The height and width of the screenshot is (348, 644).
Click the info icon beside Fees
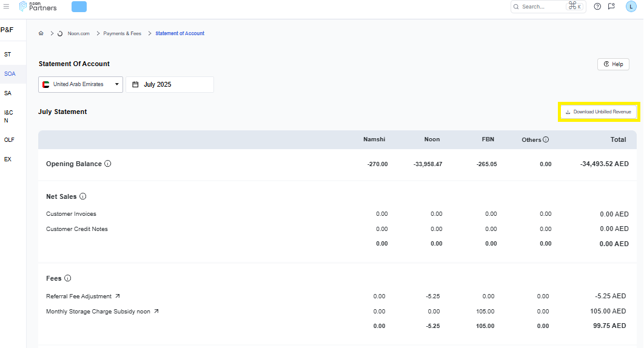click(68, 278)
